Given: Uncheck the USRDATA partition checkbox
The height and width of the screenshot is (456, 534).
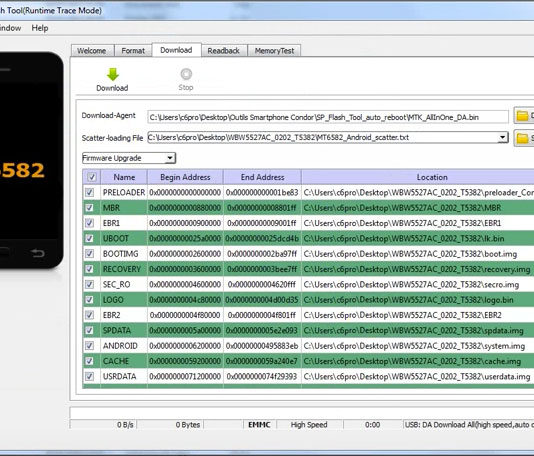Looking at the screenshot, I should pos(89,376).
